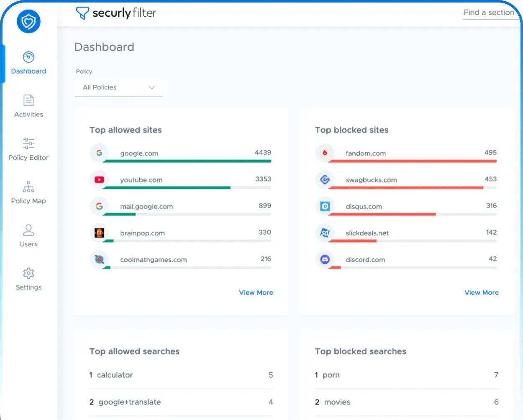Go to the Policy Map menu label
The width and height of the screenshot is (523, 420).
[x=28, y=201]
